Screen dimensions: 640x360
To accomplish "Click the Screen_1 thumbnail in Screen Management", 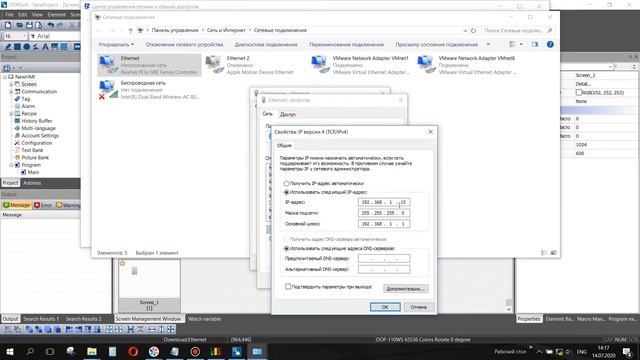I will tap(149, 286).
